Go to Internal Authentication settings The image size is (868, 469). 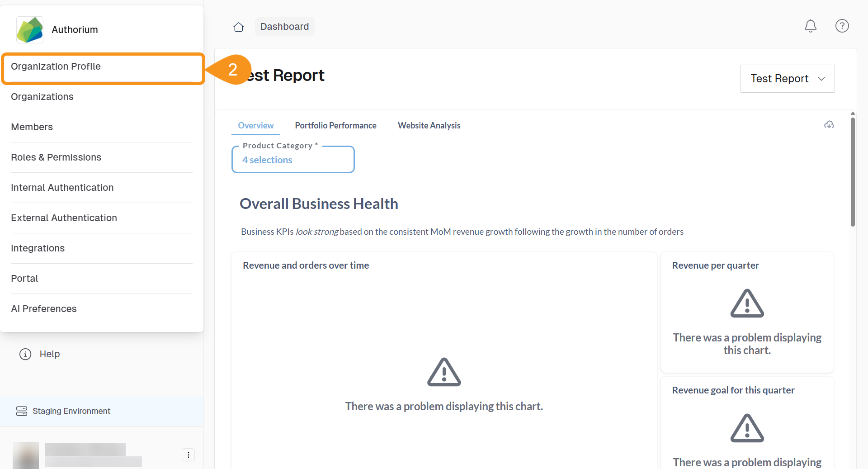(62, 187)
